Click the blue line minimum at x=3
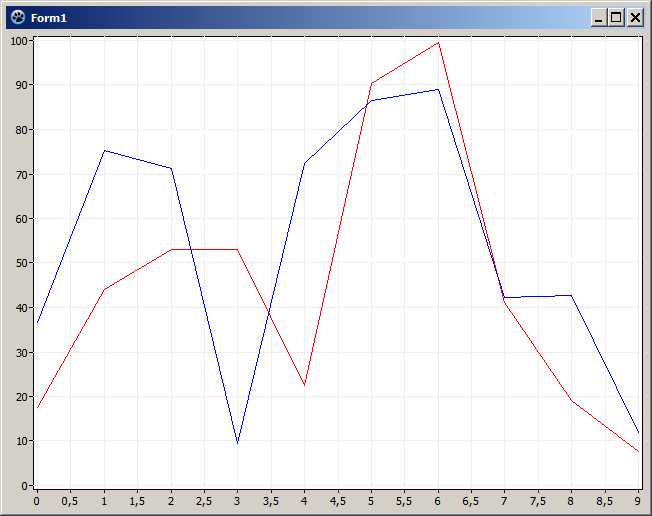Image resolution: width=652 pixels, height=516 pixels. point(237,443)
